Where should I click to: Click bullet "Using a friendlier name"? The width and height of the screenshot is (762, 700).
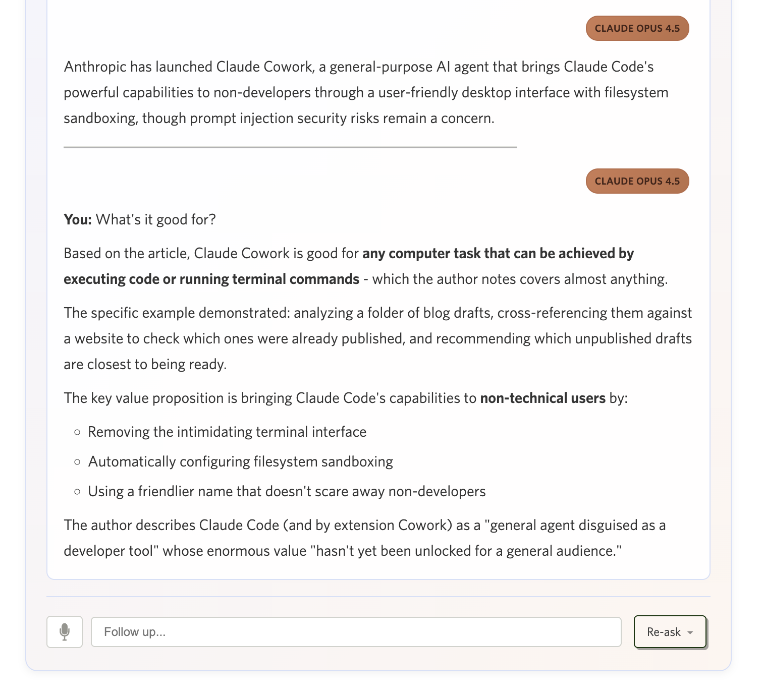pyautogui.click(x=286, y=491)
